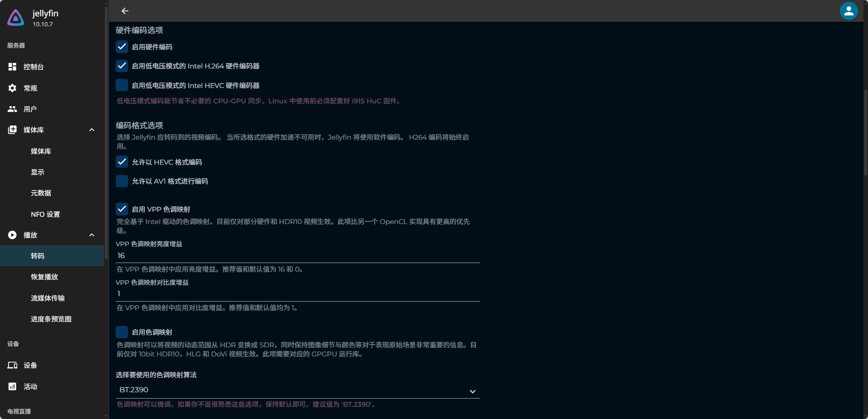Select 流媒体传输 in sidebar
Viewport: 868px width, 419px height.
(x=48, y=298)
